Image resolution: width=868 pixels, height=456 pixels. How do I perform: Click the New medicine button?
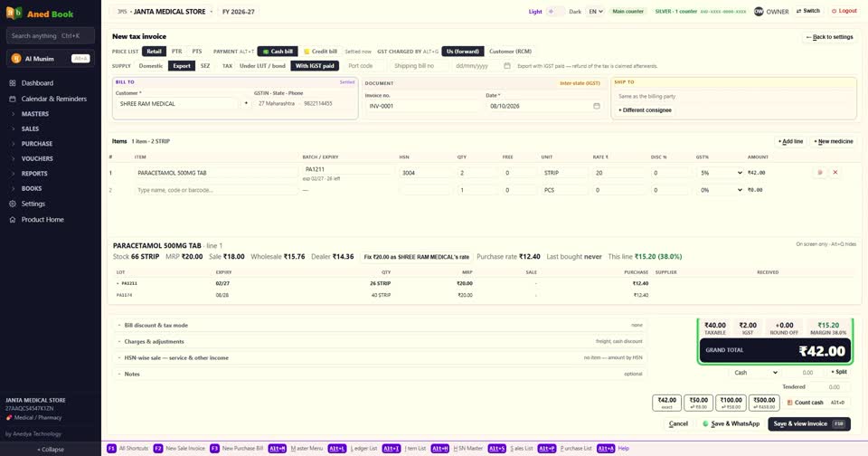pos(834,142)
